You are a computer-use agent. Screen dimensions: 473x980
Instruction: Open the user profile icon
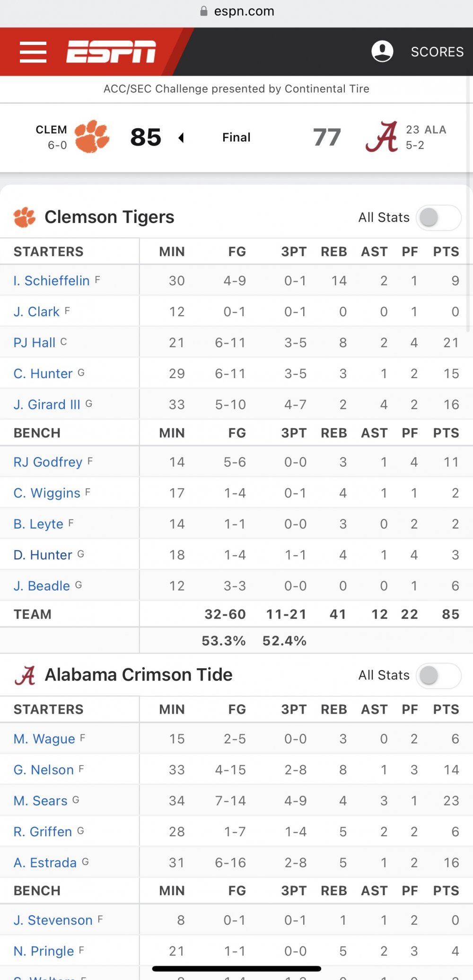(382, 51)
